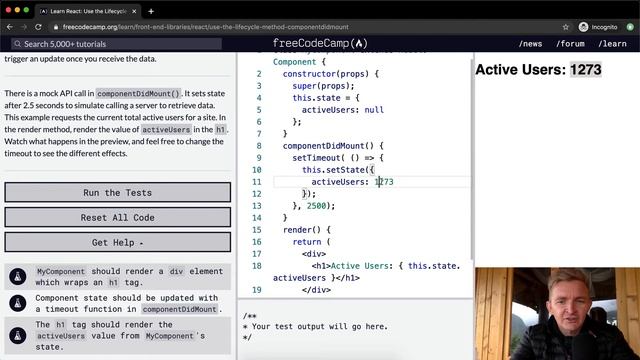Click the webcam video thumbnail
640x360 pixels.
[x=557, y=313]
